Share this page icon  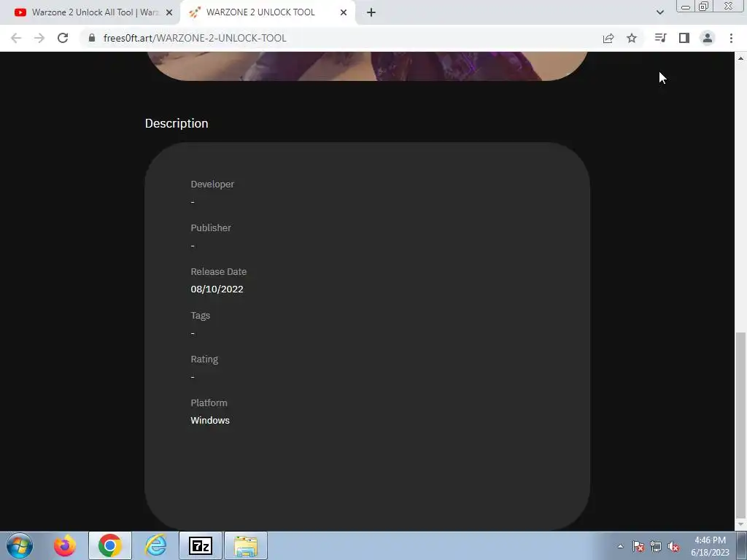(x=608, y=38)
